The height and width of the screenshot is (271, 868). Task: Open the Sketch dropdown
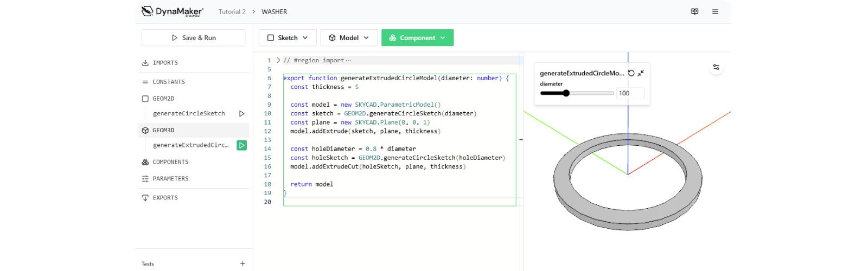pos(288,38)
